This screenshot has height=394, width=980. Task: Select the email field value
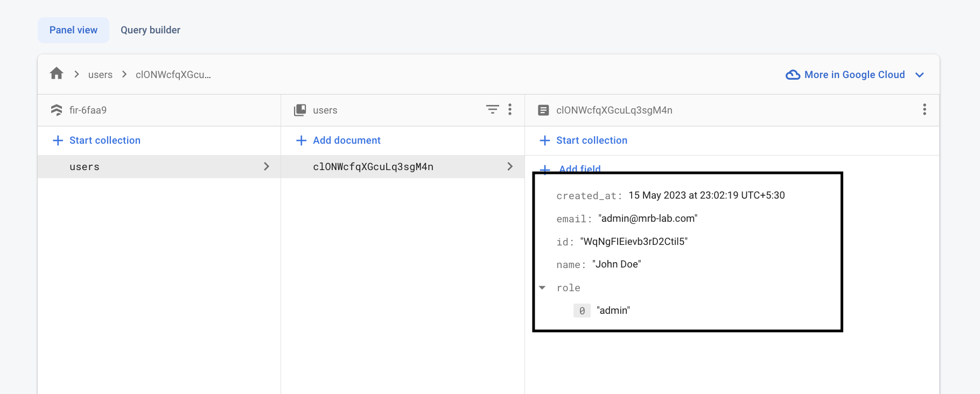point(648,219)
